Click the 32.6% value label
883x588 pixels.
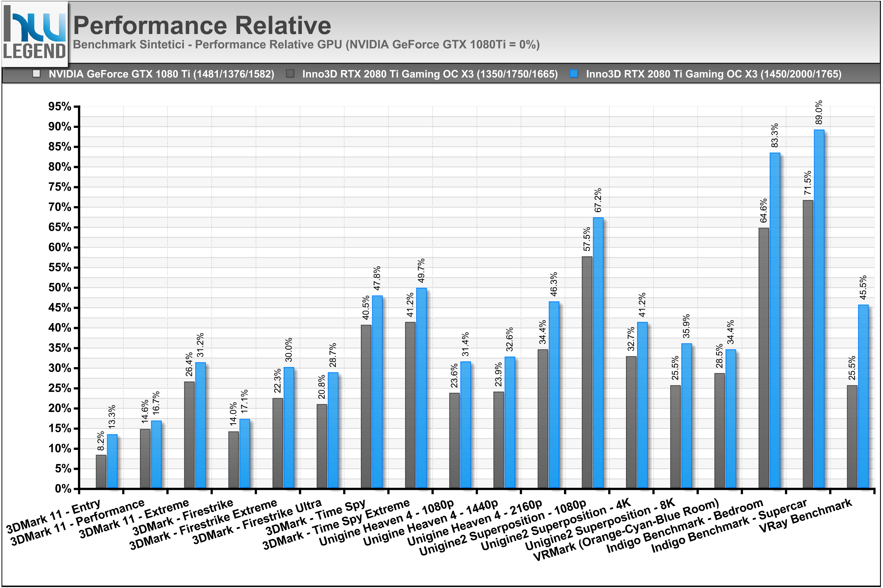pos(510,339)
